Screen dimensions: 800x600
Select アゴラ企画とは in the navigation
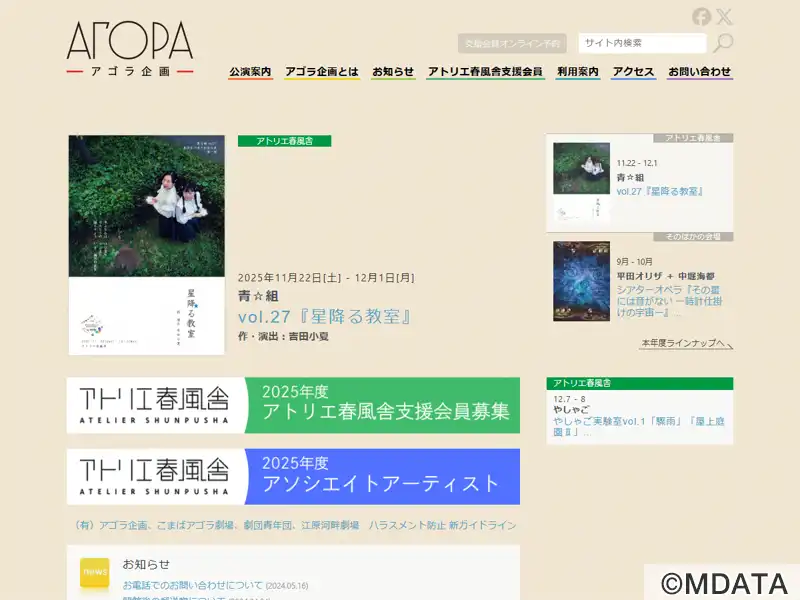point(321,72)
